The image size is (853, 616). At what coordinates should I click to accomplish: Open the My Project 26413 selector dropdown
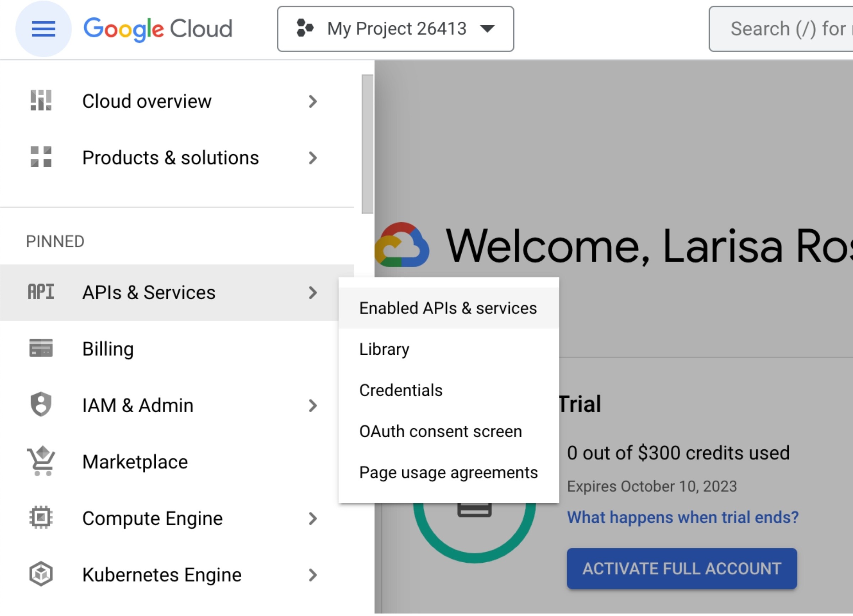coord(396,29)
